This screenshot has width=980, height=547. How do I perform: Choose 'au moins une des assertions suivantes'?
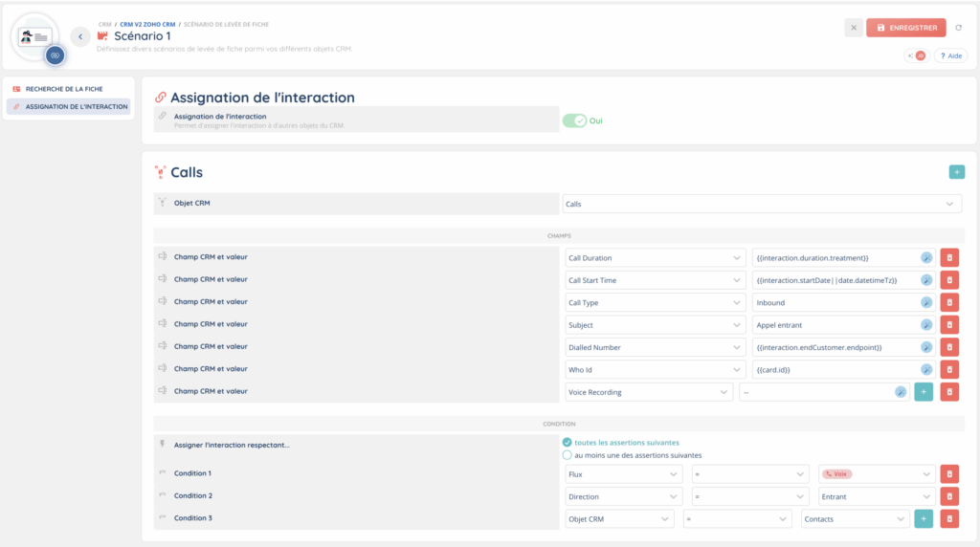pos(568,455)
